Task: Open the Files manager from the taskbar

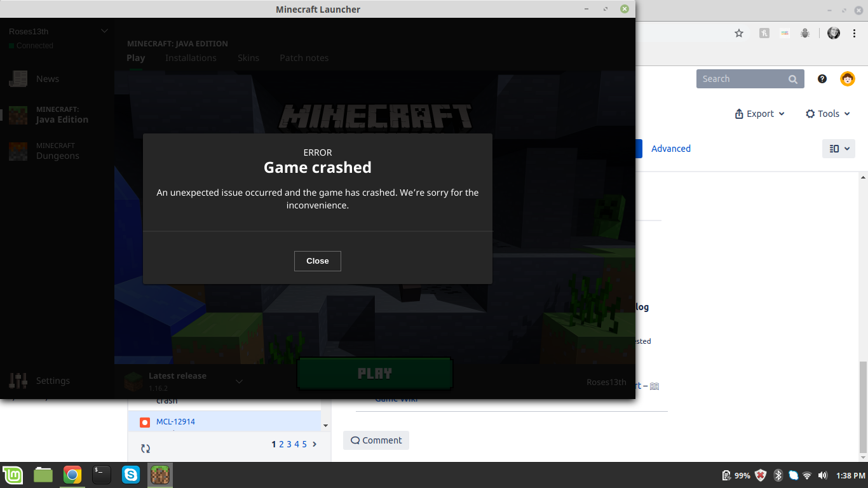Action: pos(43,475)
